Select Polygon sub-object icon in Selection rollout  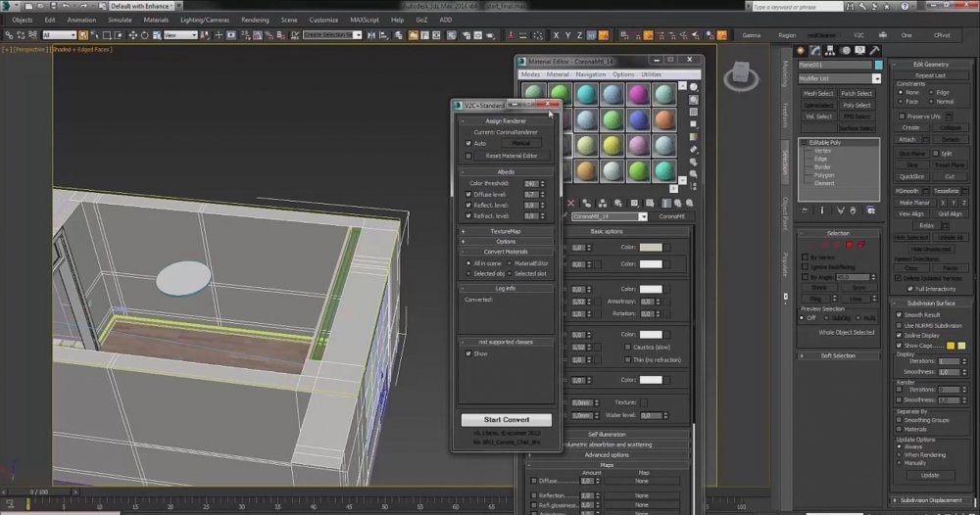[850, 244]
